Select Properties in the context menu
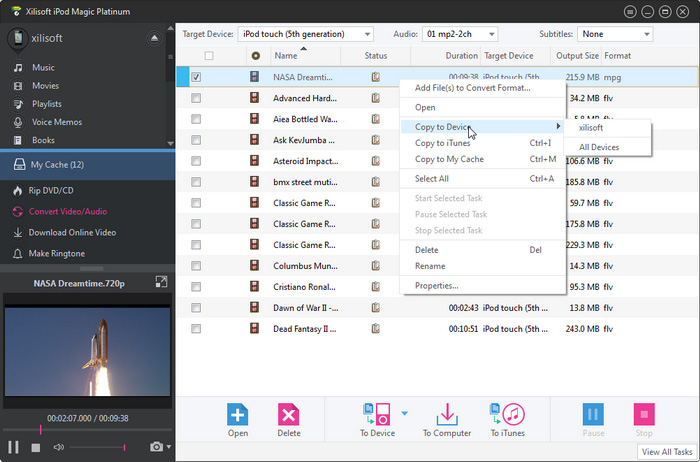This screenshot has width=700, height=462. [436, 285]
